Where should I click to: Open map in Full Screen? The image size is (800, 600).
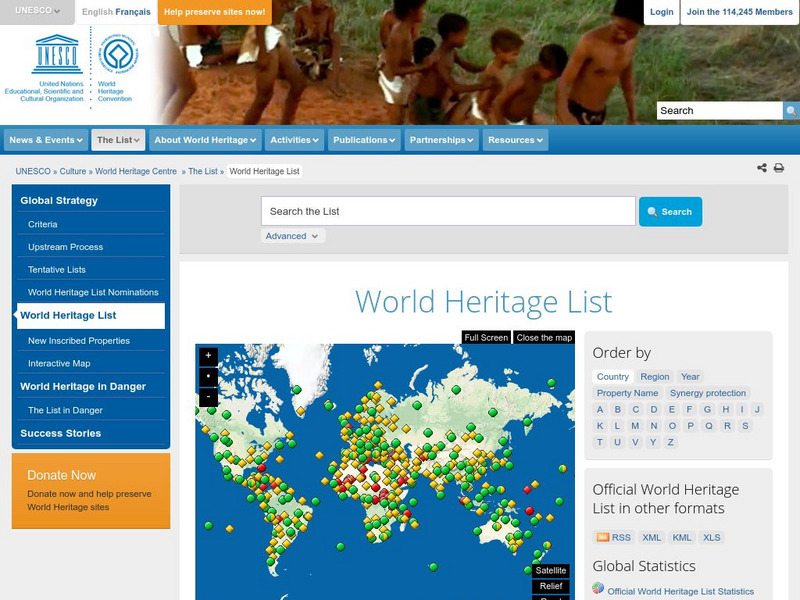pos(486,337)
